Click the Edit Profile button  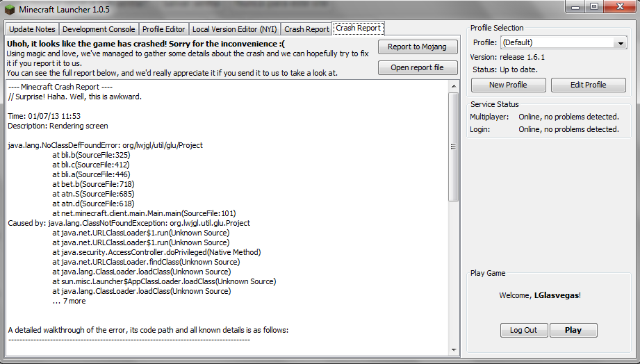pyautogui.click(x=588, y=85)
